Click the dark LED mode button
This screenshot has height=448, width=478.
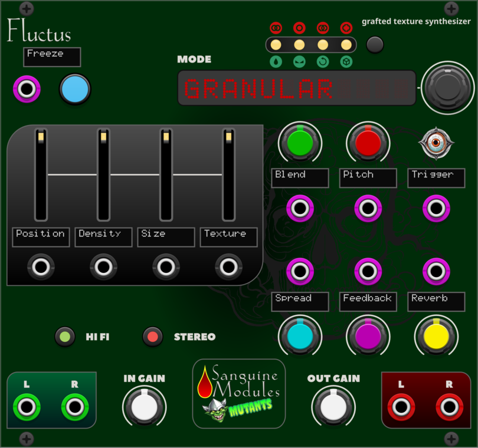click(375, 45)
